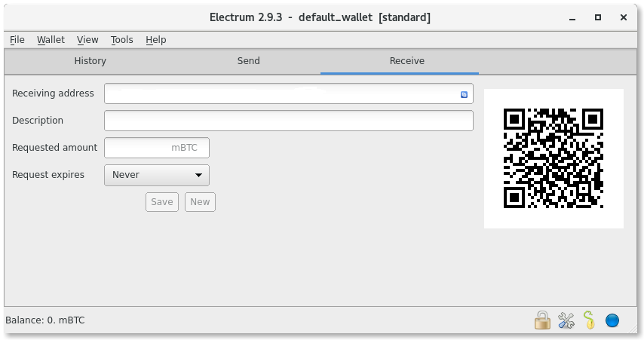Expand the Request expires dropdown
This screenshot has height=340, width=644.
[x=157, y=176]
